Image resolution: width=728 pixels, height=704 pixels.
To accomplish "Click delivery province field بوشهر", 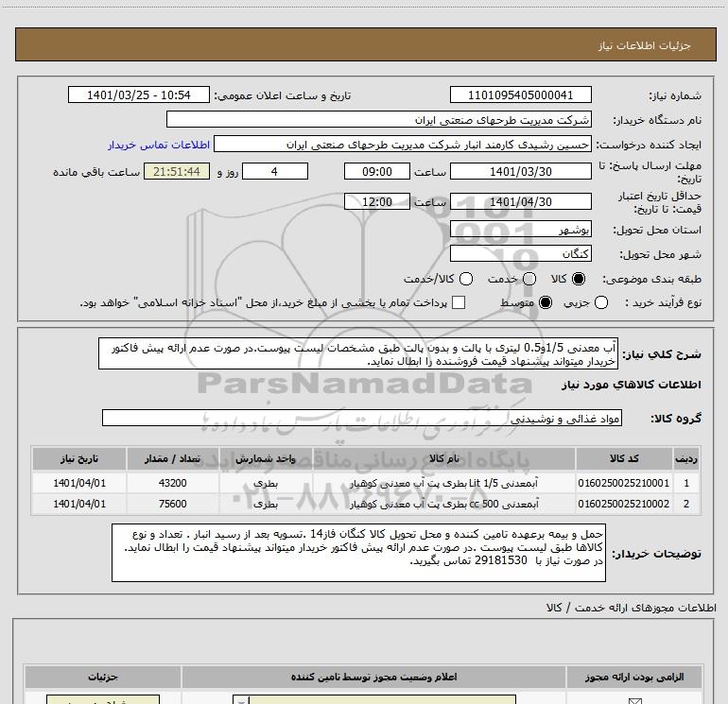I will (520, 230).
